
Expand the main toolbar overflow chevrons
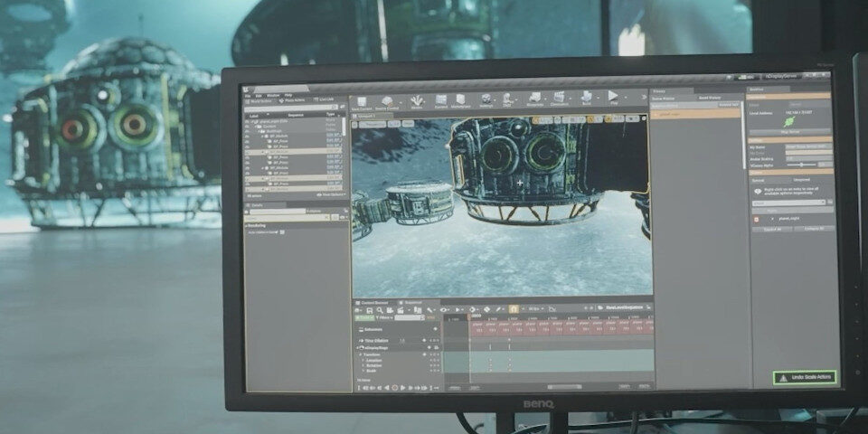point(645,97)
